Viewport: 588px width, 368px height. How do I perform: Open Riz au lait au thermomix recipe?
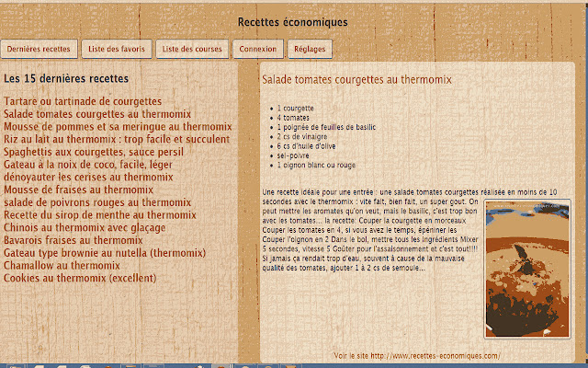pos(117,139)
